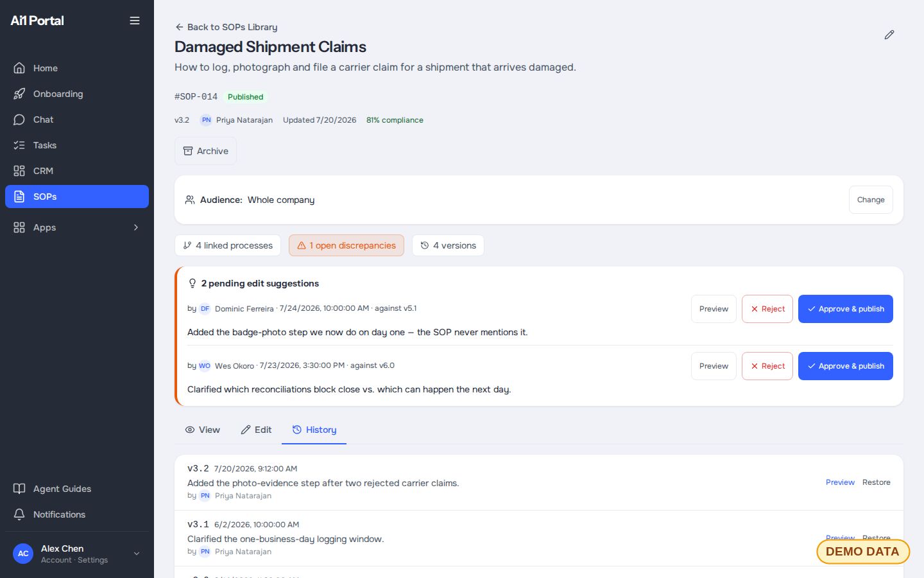Click the #SOP-014 identifier

coord(196,97)
